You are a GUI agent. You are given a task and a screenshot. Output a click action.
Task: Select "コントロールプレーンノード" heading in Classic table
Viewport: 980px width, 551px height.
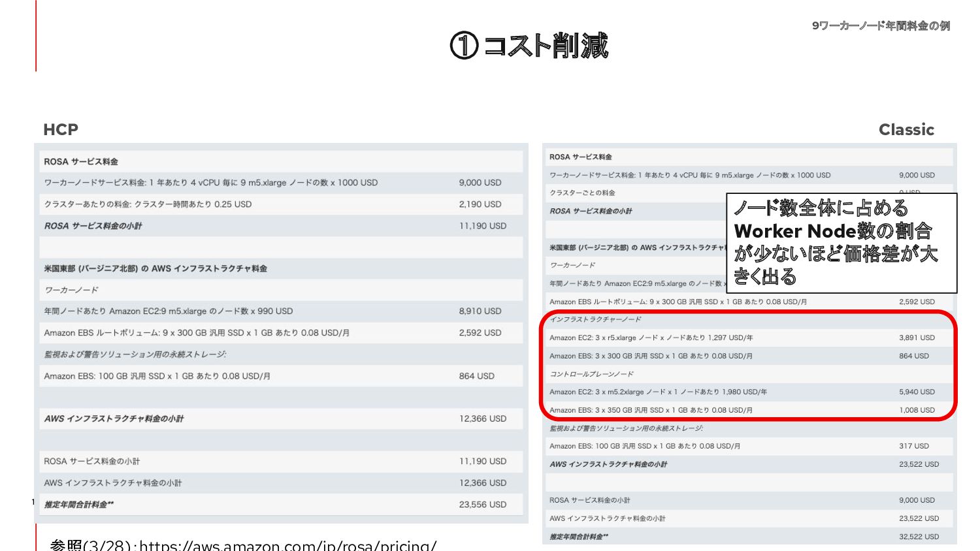tap(591, 374)
